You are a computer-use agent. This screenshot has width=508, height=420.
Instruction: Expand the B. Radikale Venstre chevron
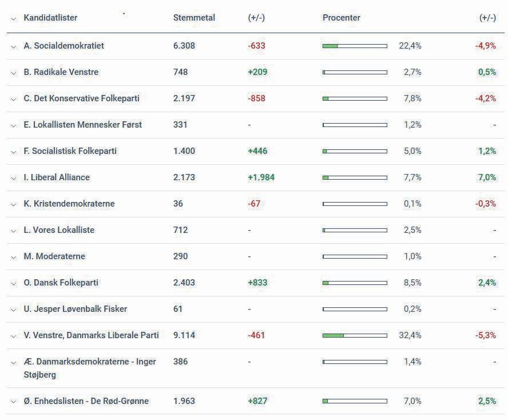(x=13, y=73)
